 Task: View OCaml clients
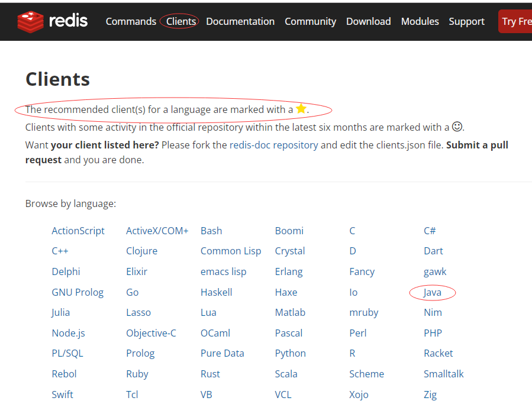coord(215,333)
